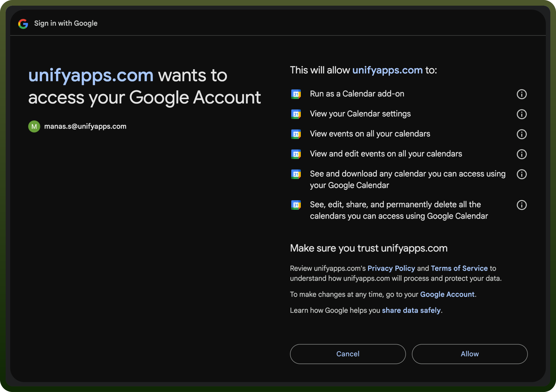Click the Calendar icon beside See, edit, share, and permanently delete
Viewport: 556px width, 392px height.
296,205
